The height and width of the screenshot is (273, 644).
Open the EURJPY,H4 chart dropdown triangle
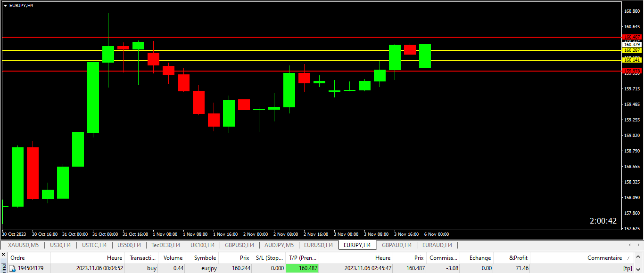click(5, 5)
